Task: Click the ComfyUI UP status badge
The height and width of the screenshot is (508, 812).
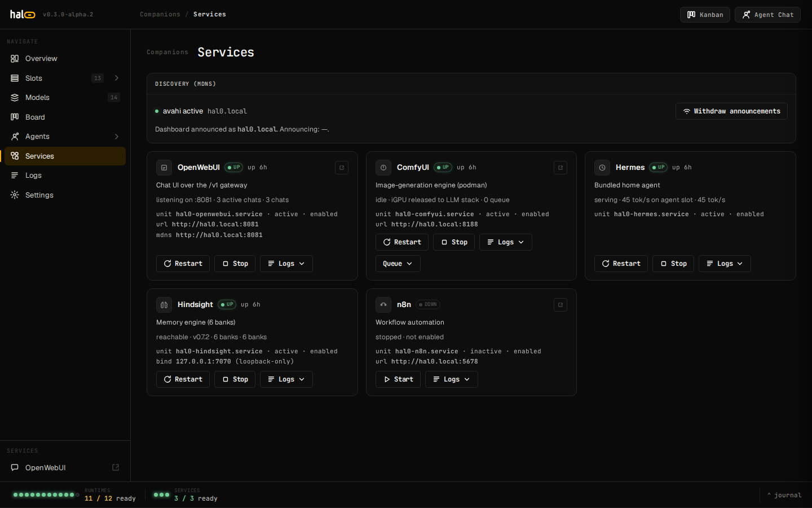Action: click(x=443, y=168)
